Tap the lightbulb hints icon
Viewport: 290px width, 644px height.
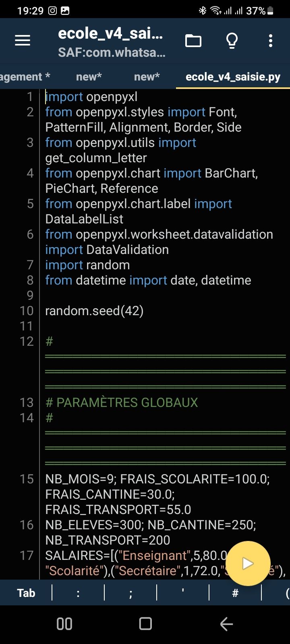(x=232, y=41)
